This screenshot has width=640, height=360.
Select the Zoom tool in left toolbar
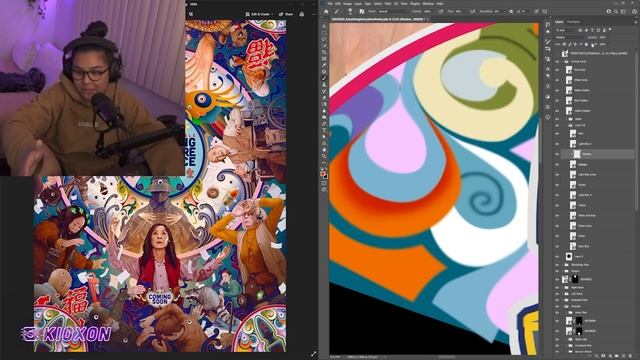[x=324, y=156]
